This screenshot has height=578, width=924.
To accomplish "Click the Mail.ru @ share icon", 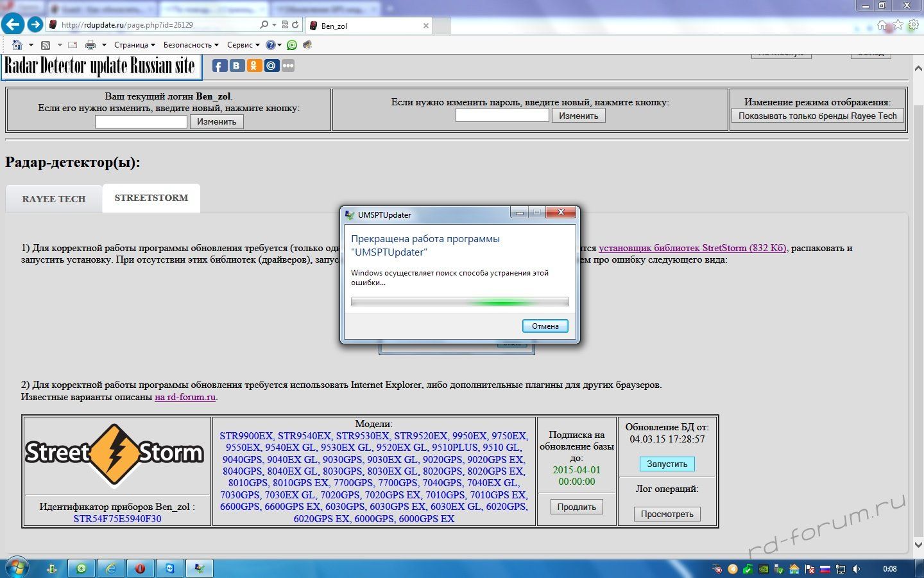I will point(271,66).
